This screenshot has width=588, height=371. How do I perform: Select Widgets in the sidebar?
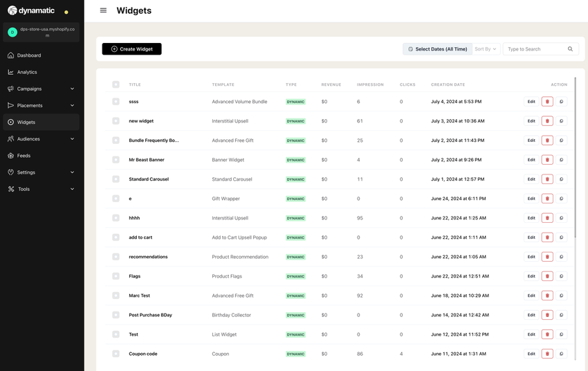coord(42,123)
